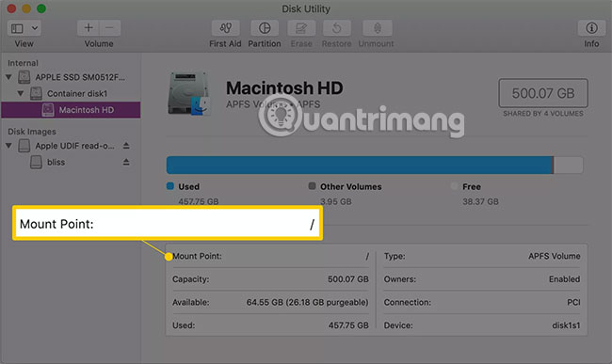Click the Device disk1s1 value
The height and width of the screenshot is (364, 612).
(566, 325)
